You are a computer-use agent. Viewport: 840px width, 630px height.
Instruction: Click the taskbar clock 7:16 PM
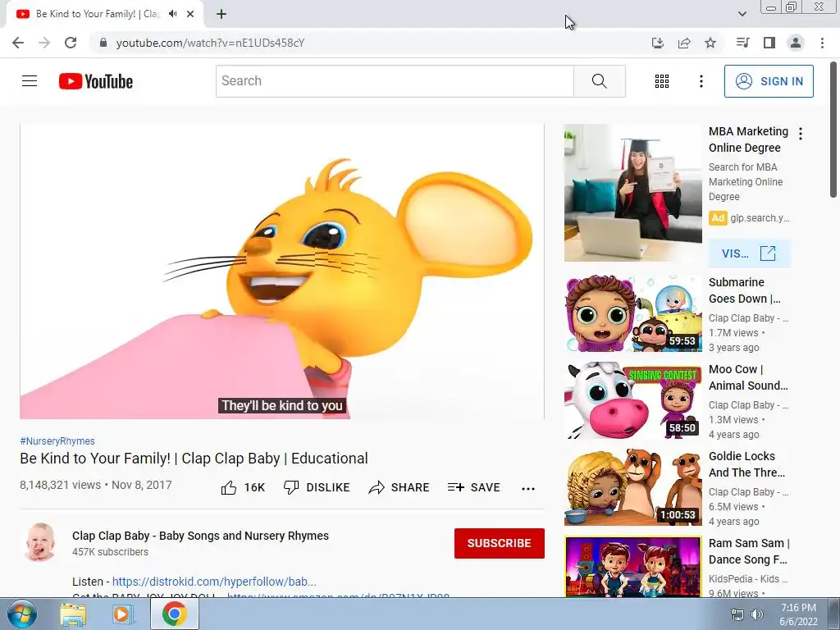(x=798, y=614)
